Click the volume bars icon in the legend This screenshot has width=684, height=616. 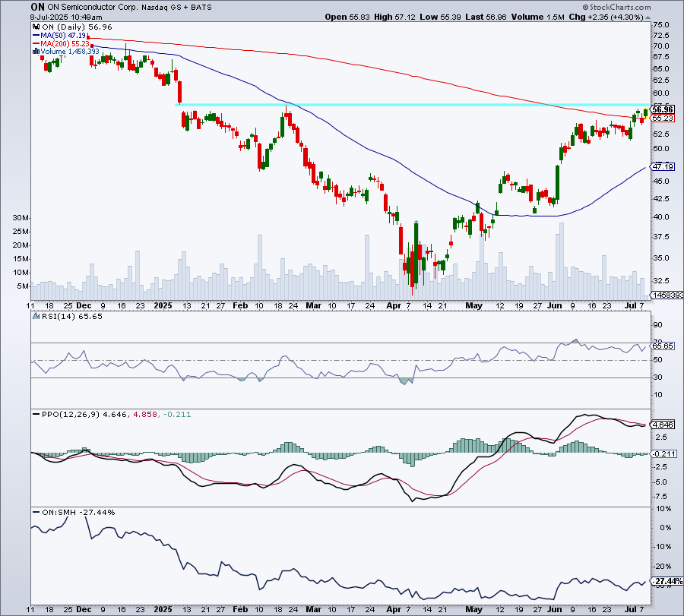click(36, 52)
